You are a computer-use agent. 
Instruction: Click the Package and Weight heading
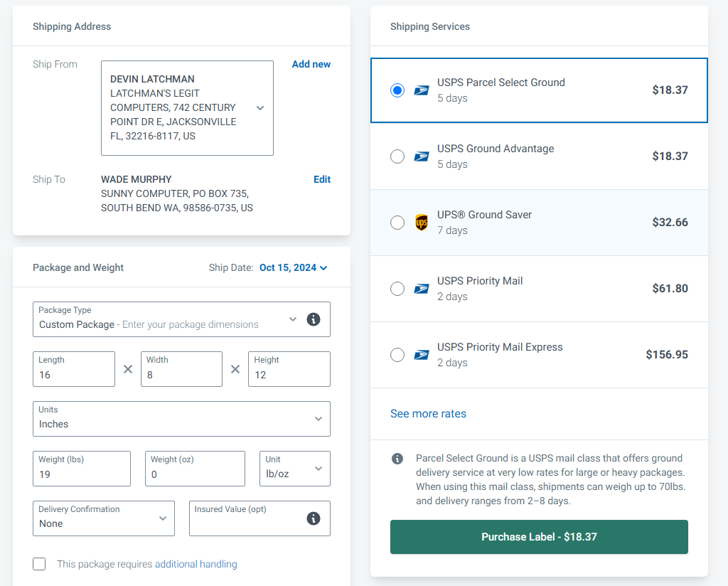coord(78,267)
